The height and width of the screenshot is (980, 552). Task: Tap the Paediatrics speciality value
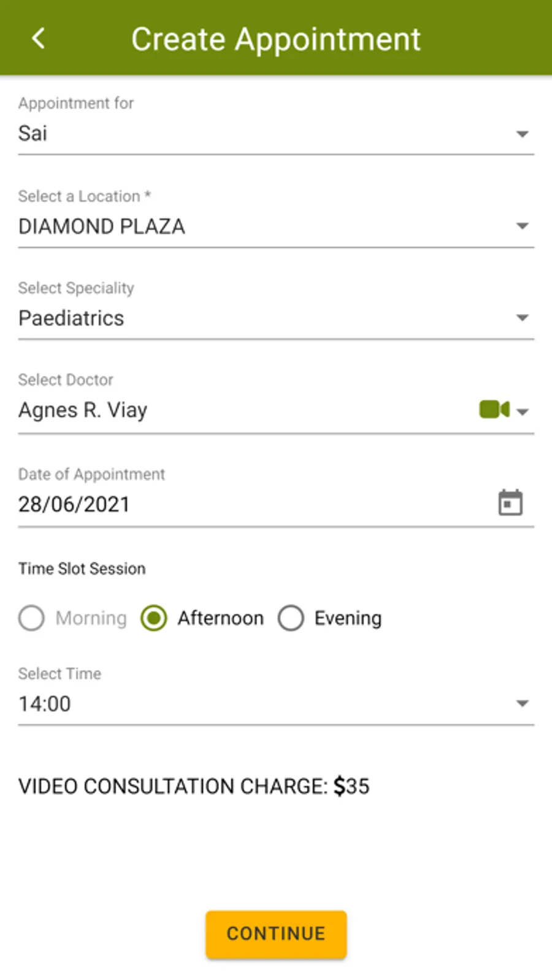pos(71,318)
